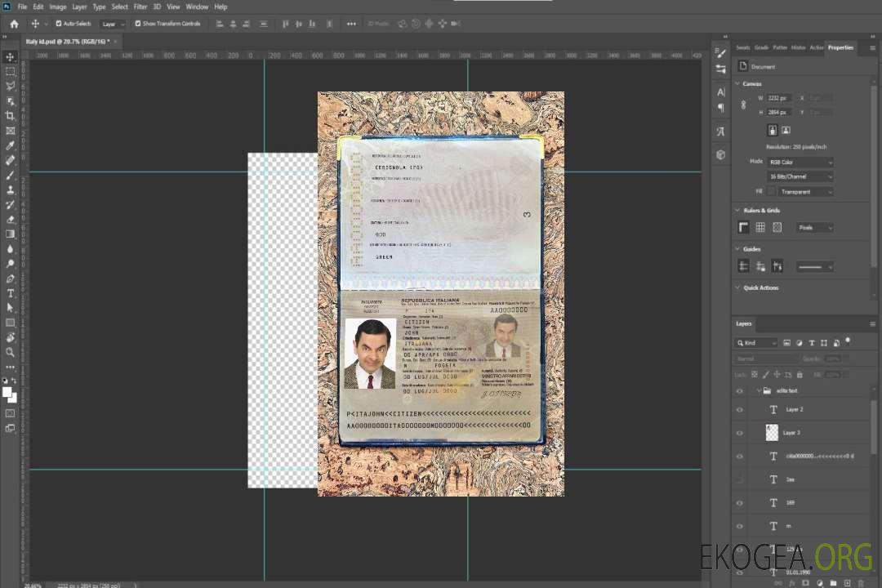Viewport: 882px width, 588px height.
Task: Click the Document button in Properties
Action: [x=757, y=66]
